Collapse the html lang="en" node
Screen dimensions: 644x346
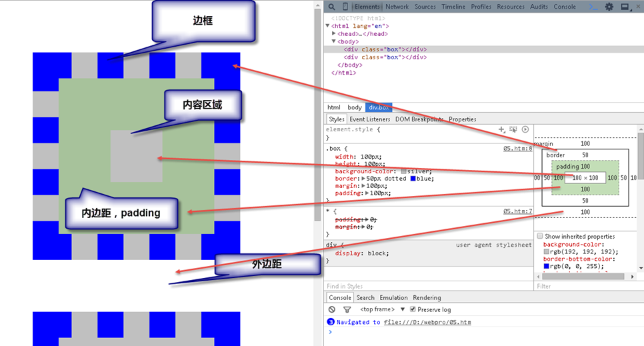tap(327, 25)
